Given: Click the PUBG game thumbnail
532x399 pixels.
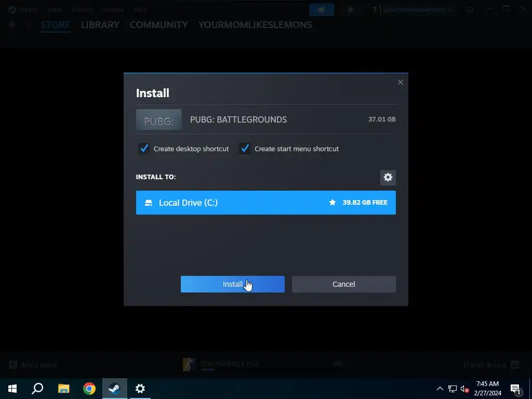Looking at the screenshot, I should pos(159,119).
